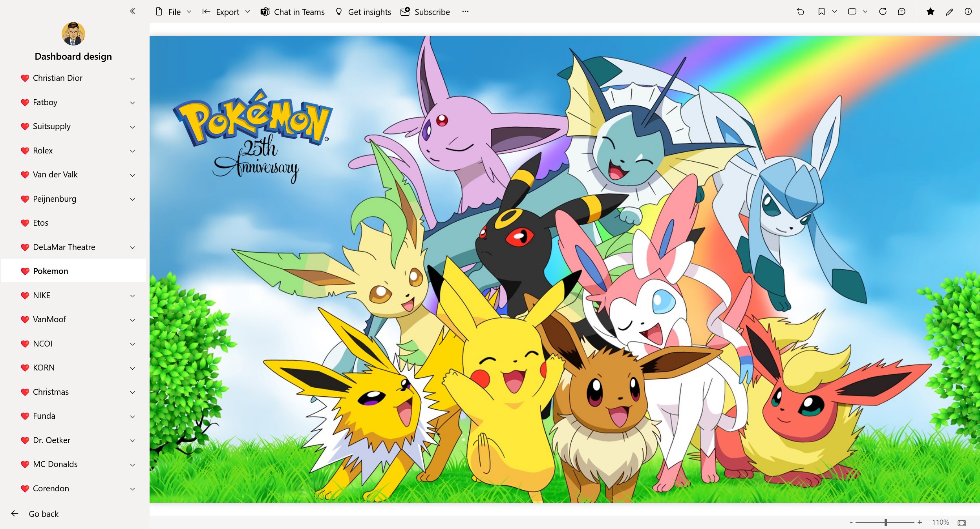This screenshot has height=529, width=980.
Task: Expand the NIKE section chevron
Action: [132, 296]
